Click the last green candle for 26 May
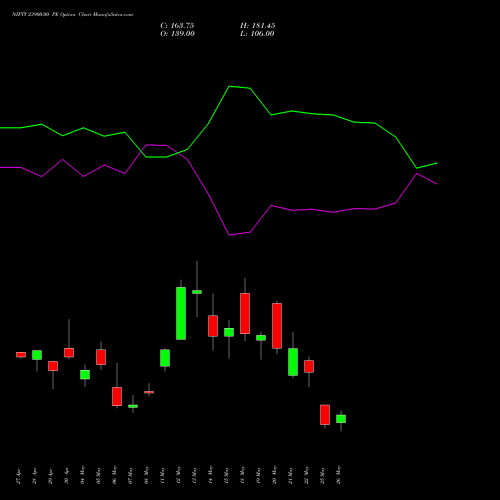This screenshot has height=500, width=500. pyautogui.click(x=341, y=419)
